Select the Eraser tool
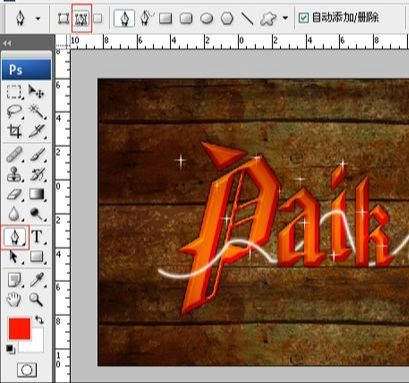409x383 pixels. [x=15, y=194]
